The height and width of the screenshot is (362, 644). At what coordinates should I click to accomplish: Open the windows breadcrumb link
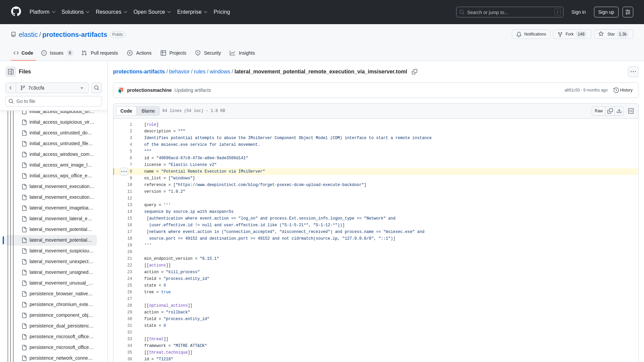(x=220, y=71)
